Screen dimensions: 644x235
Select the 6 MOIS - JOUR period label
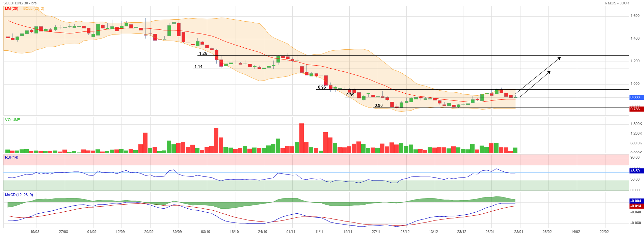coord(617,3)
